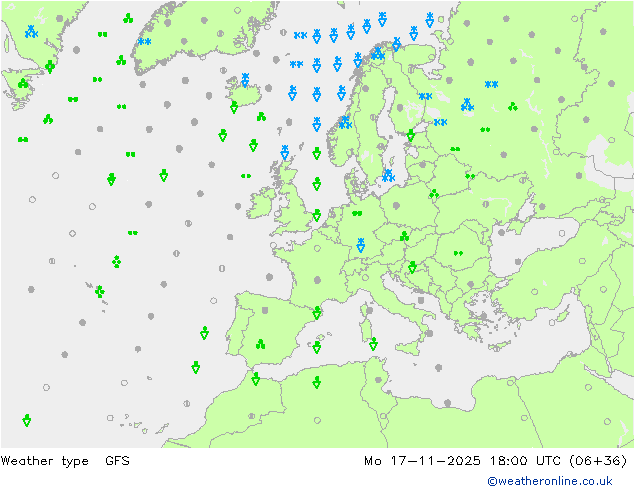The width and height of the screenshot is (634, 490).
Task: Click the blue snow shower symbol over southern Germany
Action: point(361,245)
